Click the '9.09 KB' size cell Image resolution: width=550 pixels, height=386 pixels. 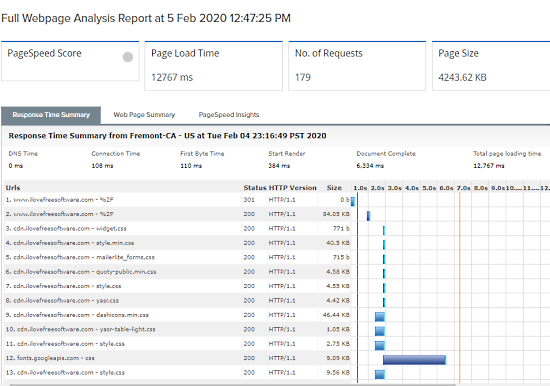coord(338,358)
